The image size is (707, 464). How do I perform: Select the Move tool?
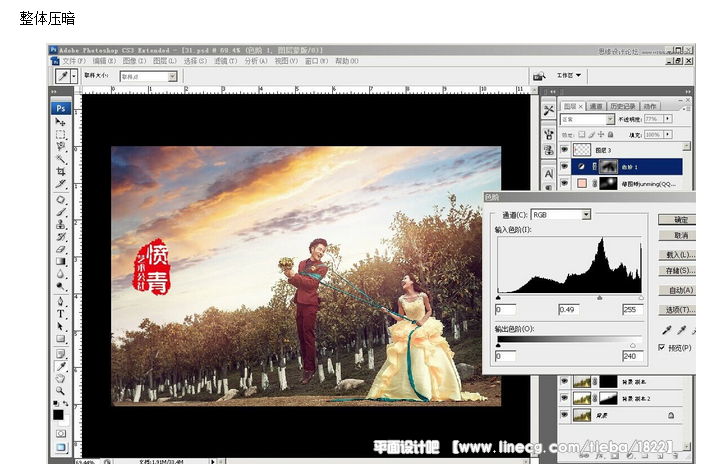tap(60, 122)
